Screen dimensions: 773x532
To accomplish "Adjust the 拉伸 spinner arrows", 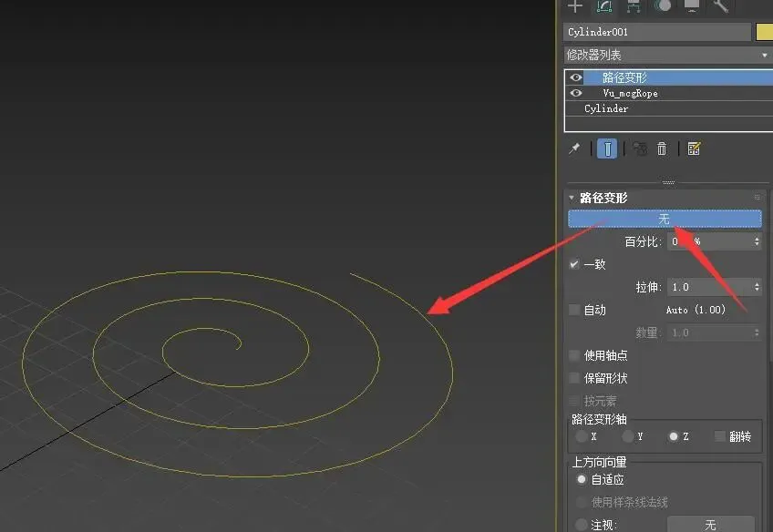I will tap(757, 287).
